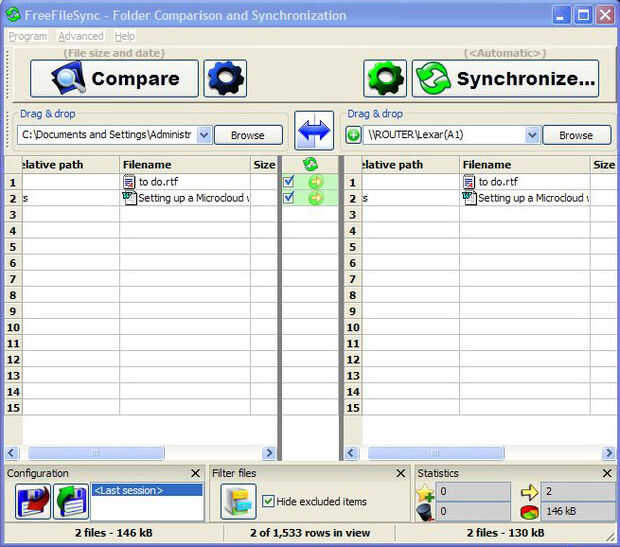Click right pane horizontal scrollbar thumb
The width and height of the screenshot is (620, 547).
click(437, 453)
